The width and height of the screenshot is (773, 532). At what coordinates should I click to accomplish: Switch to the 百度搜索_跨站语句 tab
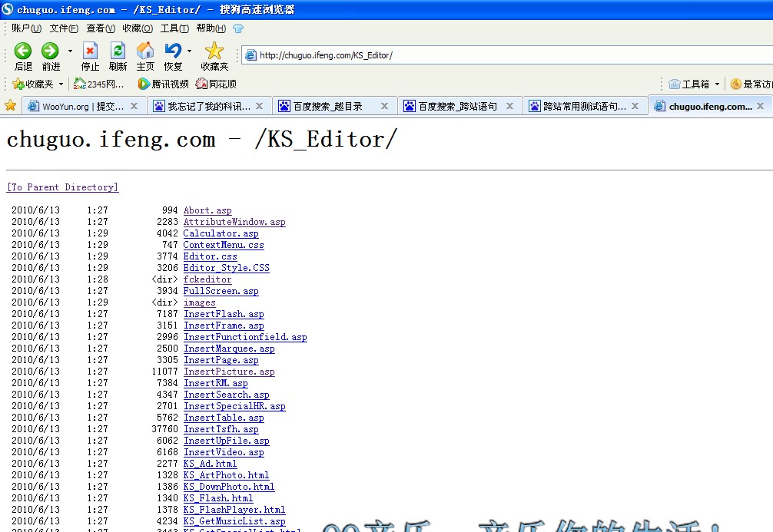pyautogui.click(x=451, y=107)
